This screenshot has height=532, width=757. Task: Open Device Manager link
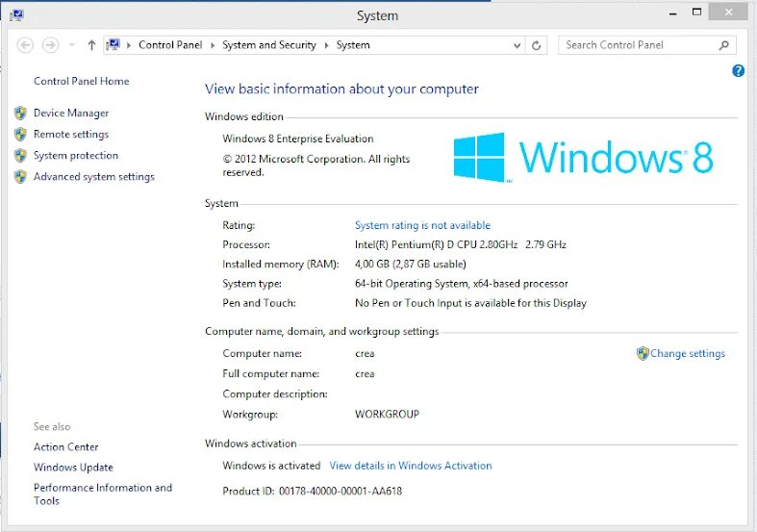tap(71, 113)
